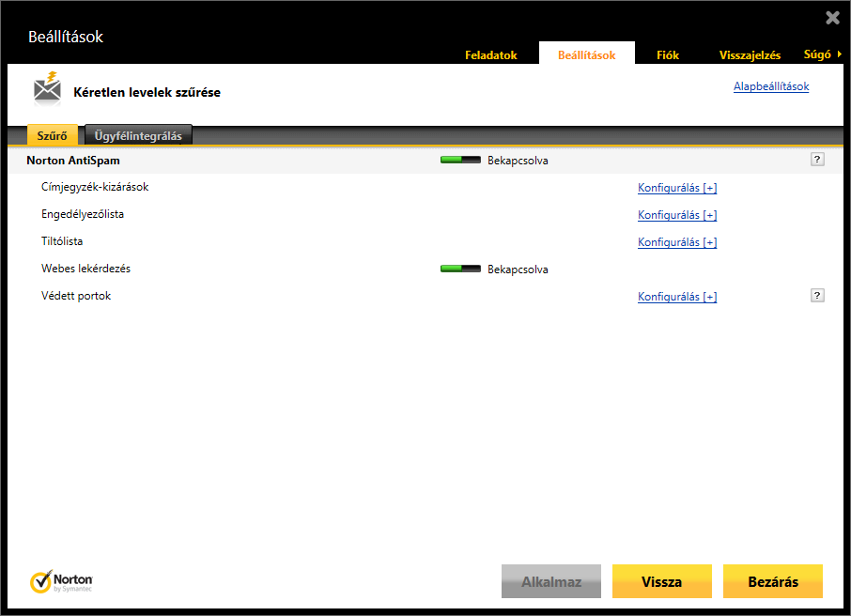Select the Beállítások tab
The image size is (851, 616).
point(587,54)
